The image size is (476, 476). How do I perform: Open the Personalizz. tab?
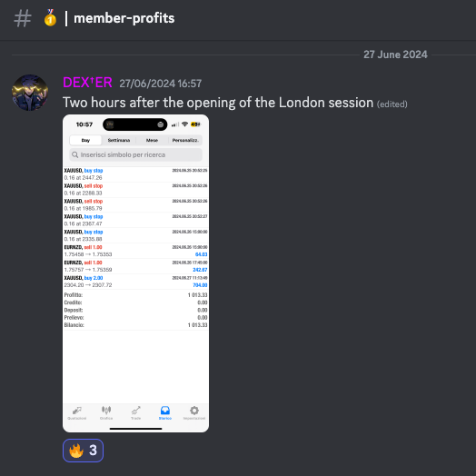click(x=185, y=140)
